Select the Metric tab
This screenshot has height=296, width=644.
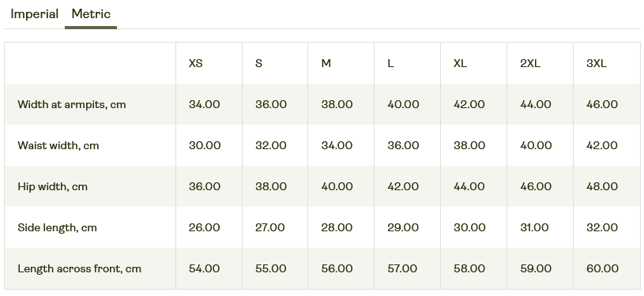click(x=91, y=14)
